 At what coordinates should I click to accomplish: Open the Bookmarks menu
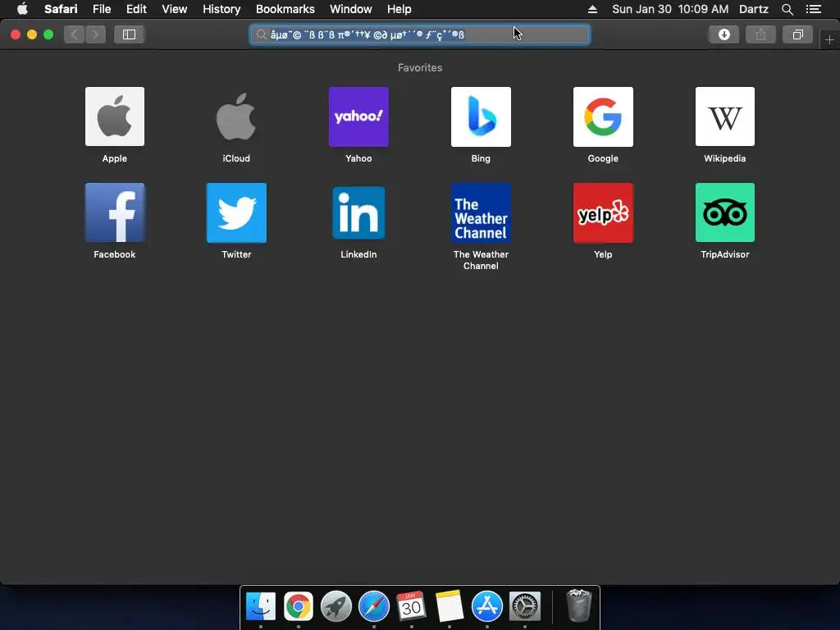285,9
